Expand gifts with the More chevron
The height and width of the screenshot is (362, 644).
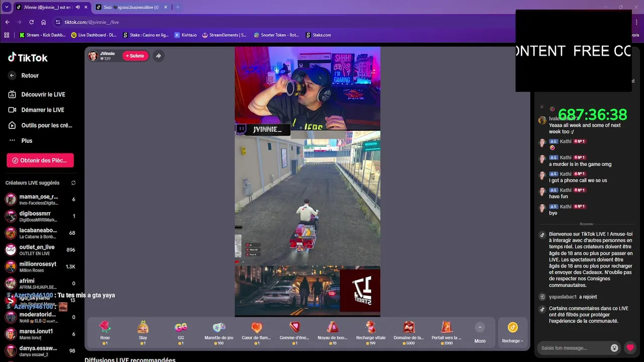(x=480, y=327)
